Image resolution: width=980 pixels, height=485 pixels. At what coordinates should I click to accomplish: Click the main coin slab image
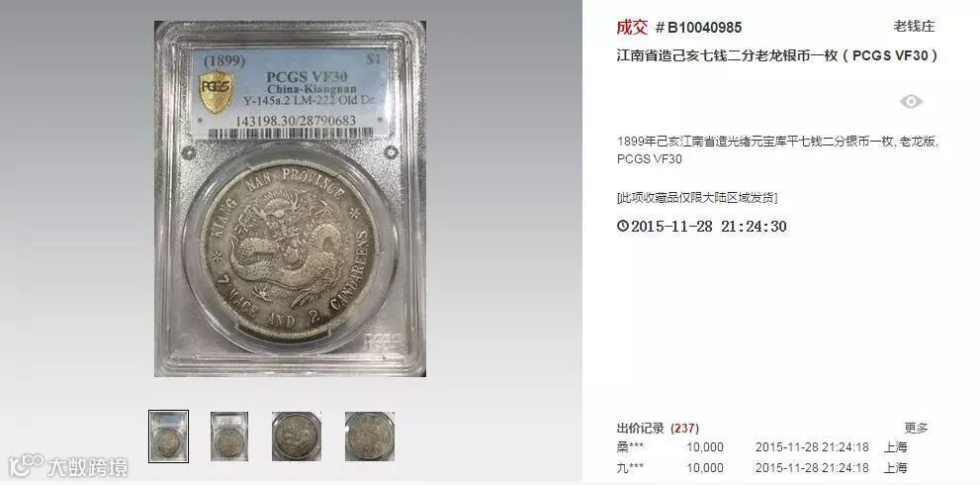[x=290, y=199]
